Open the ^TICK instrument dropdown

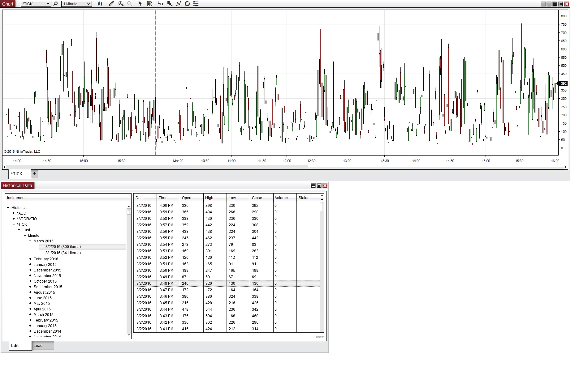[36, 4]
